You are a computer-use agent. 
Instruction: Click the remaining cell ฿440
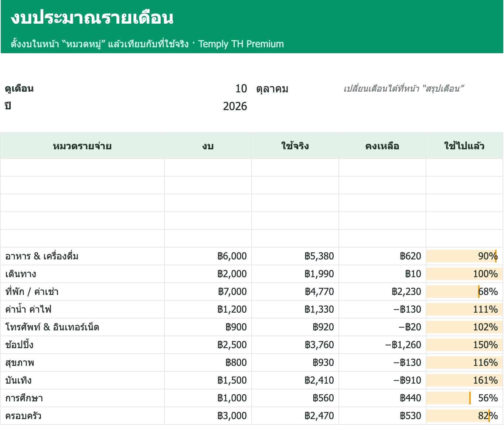382,398
